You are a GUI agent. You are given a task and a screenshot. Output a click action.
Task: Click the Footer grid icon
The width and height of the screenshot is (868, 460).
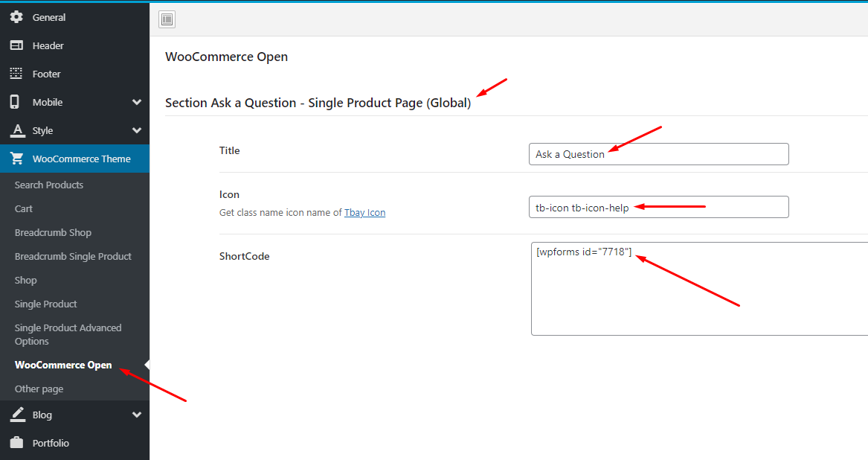tap(16, 74)
